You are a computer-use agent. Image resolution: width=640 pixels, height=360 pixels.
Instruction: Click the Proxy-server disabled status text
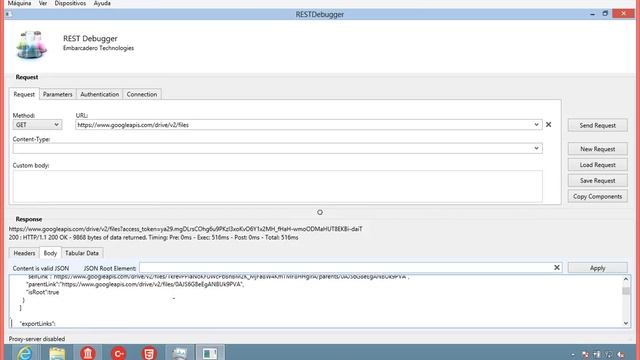click(x=37, y=339)
